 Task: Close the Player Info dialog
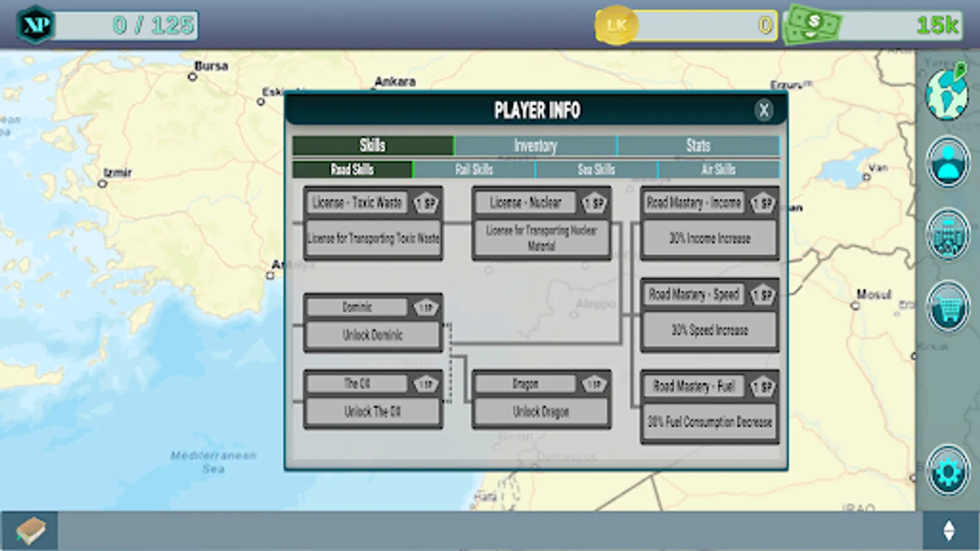tap(764, 110)
